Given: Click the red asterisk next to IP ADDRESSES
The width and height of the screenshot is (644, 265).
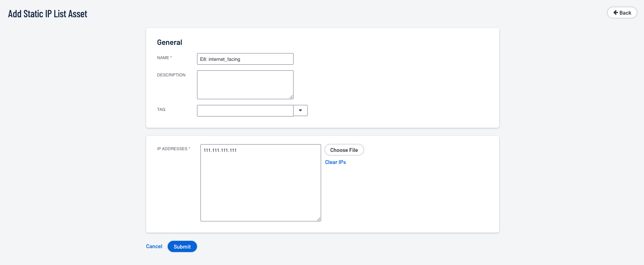Looking at the screenshot, I should 189,148.
